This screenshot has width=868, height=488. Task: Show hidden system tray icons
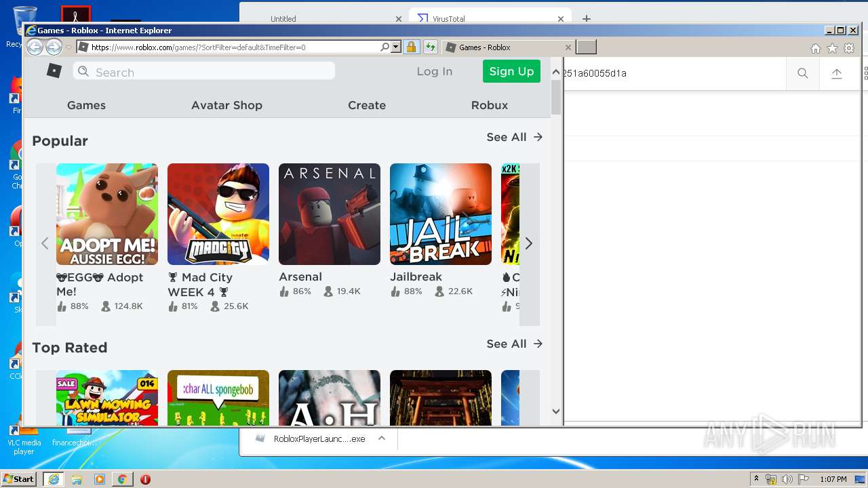[x=757, y=479]
